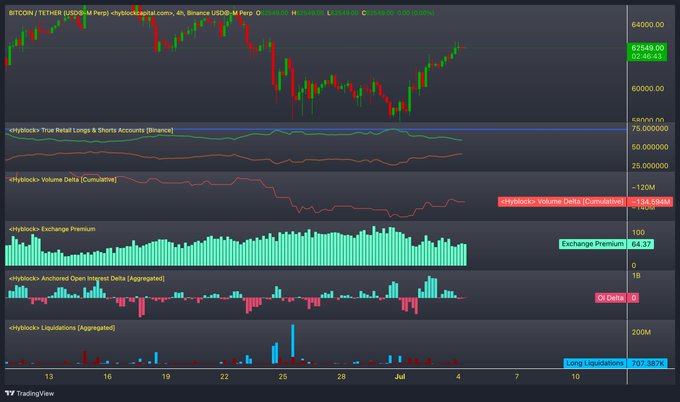Click the red Volume Delta [Cumulative] tag
This screenshot has width=680, height=402.
(562, 202)
